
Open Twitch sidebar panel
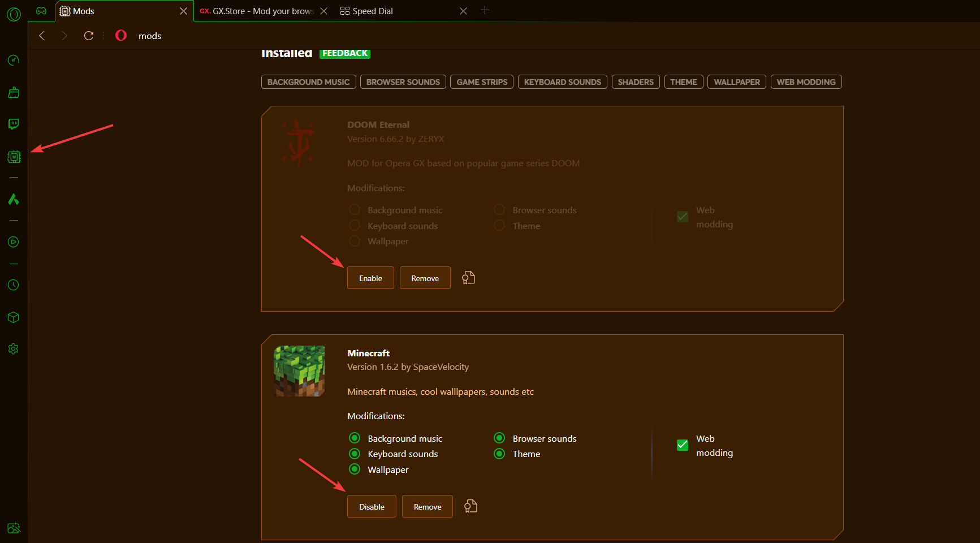click(x=14, y=124)
